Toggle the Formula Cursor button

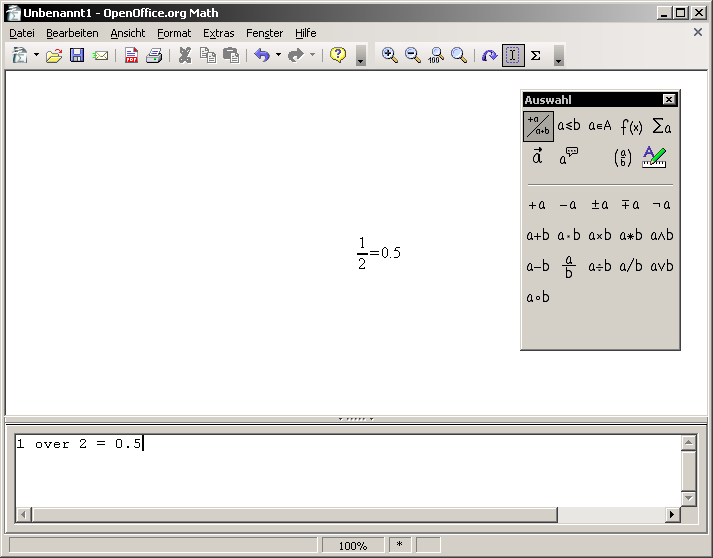[x=513, y=56]
